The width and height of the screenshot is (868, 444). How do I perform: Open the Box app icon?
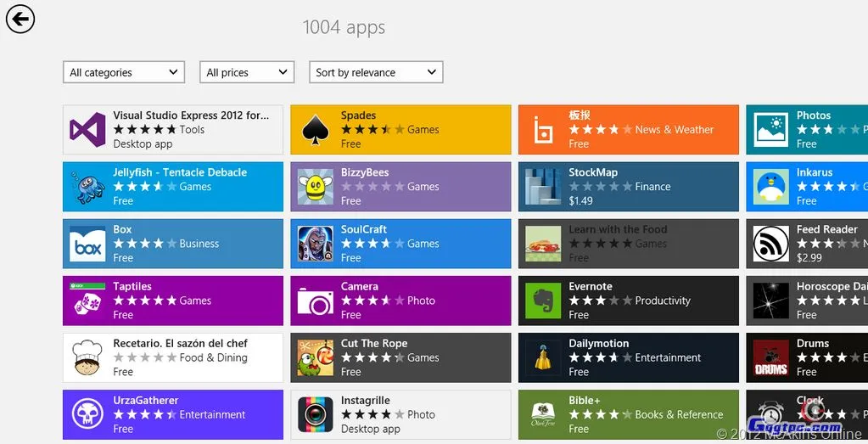click(x=87, y=244)
